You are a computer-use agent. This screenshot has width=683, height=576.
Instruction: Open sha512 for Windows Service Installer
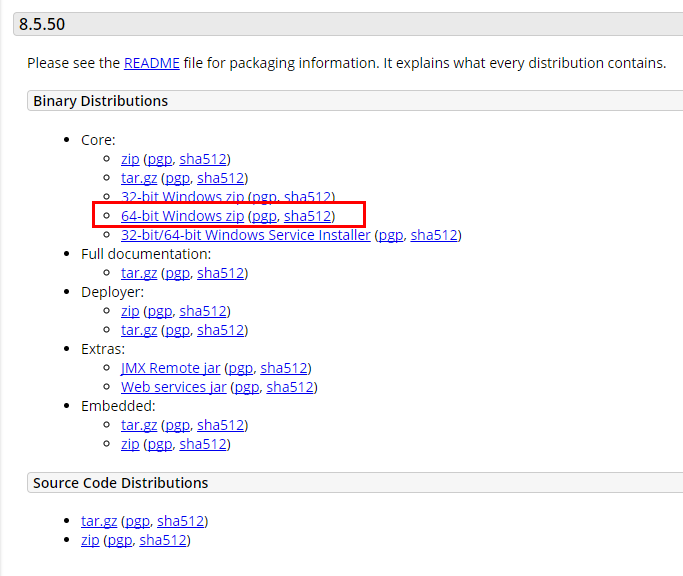(x=434, y=235)
